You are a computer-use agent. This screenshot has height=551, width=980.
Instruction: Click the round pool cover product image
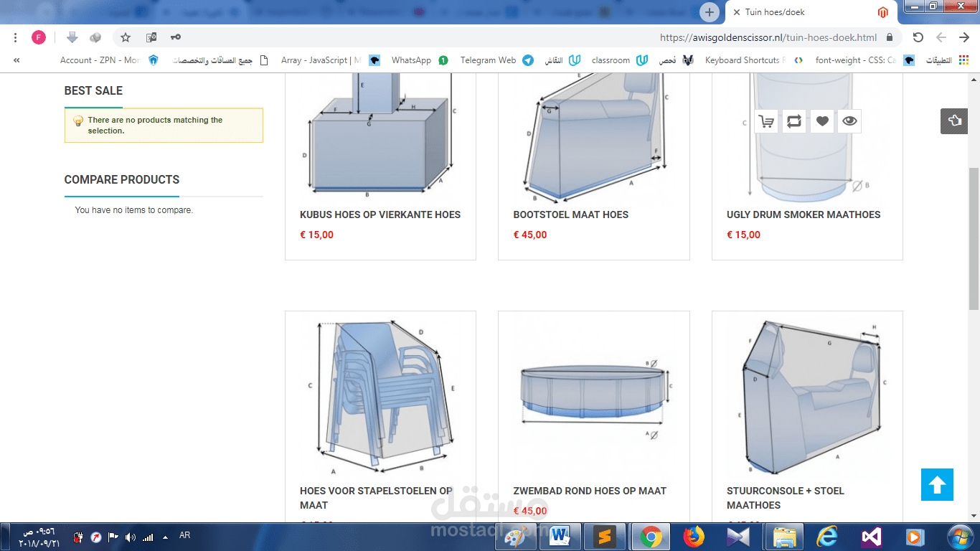[594, 397]
